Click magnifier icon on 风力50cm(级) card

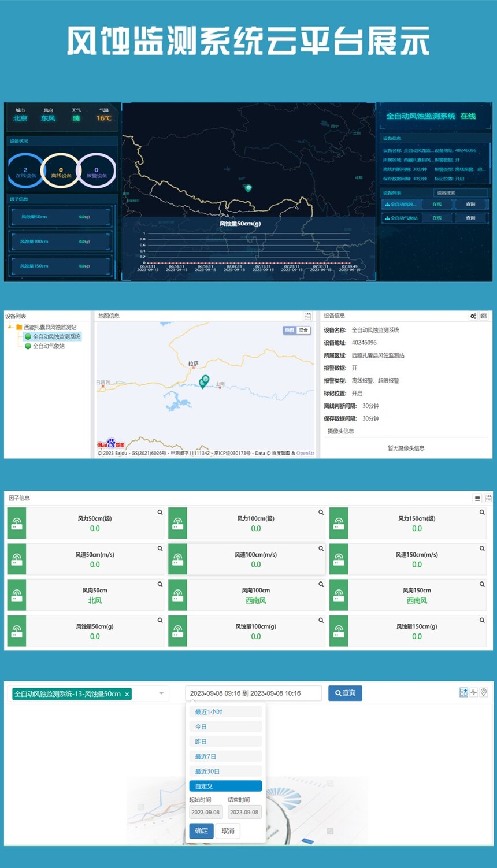(x=160, y=512)
